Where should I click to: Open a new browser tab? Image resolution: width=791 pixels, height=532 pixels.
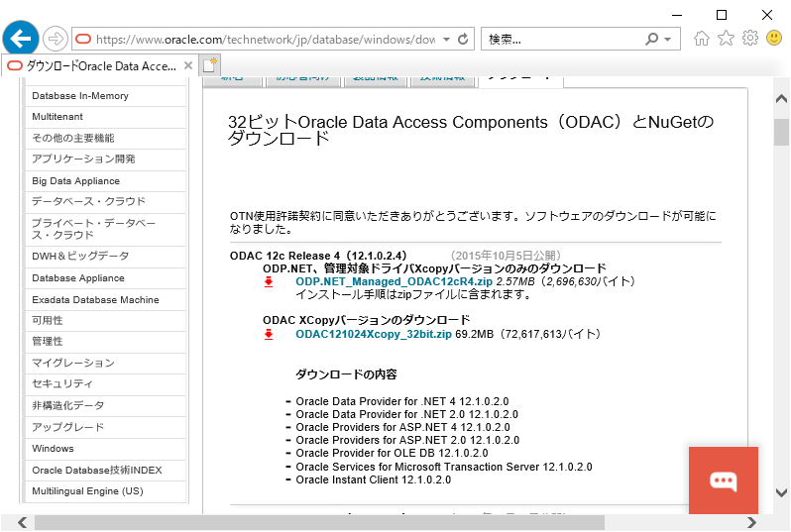pos(210,65)
